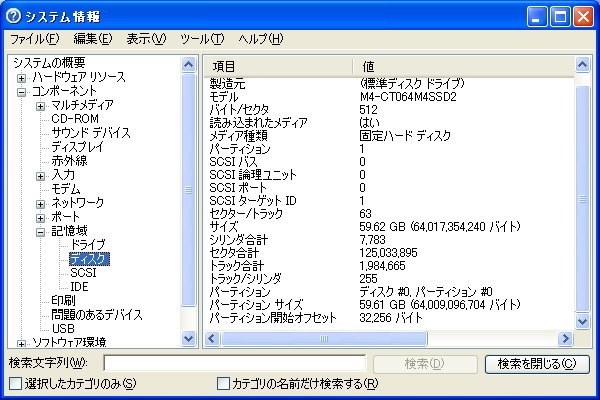This screenshot has width=600, height=400.
Task: Open the ヘルプ(H) menu
Action: pyautogui.click(x=261, y=39)
